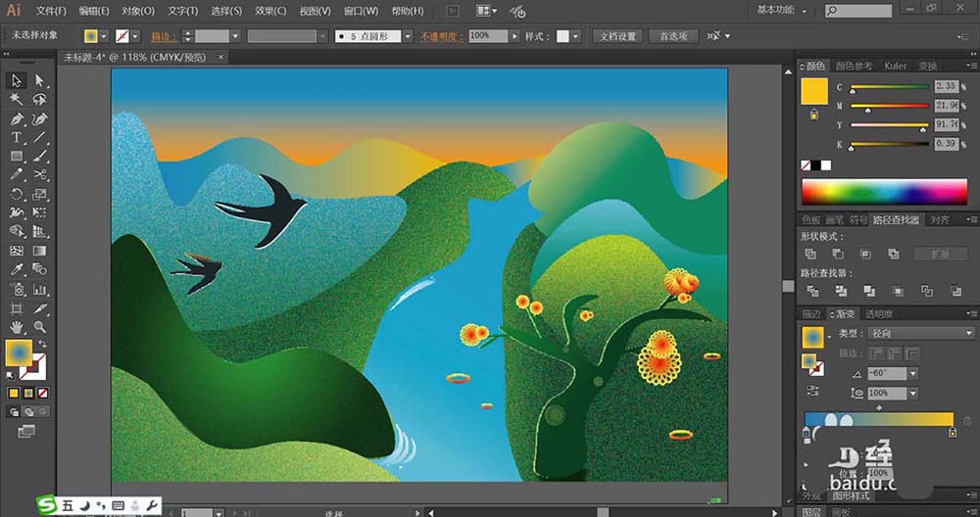Open the aspect ratio 100% dropdown
The height and width of the screenshot is (517, 980).
click(x=913, y=394)
